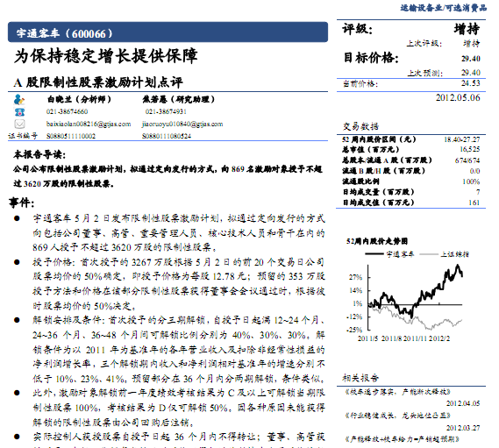Click the 交易数据 section heading
This screenshot has width=499, height=448.
(360, 126)
